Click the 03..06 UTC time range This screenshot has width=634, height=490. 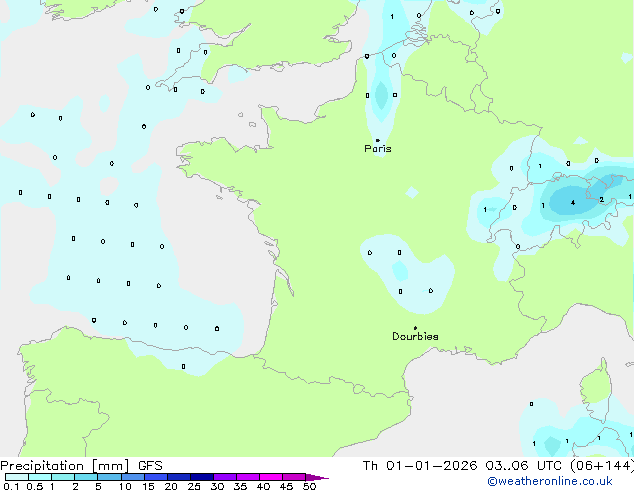click(x=524, y=466)
